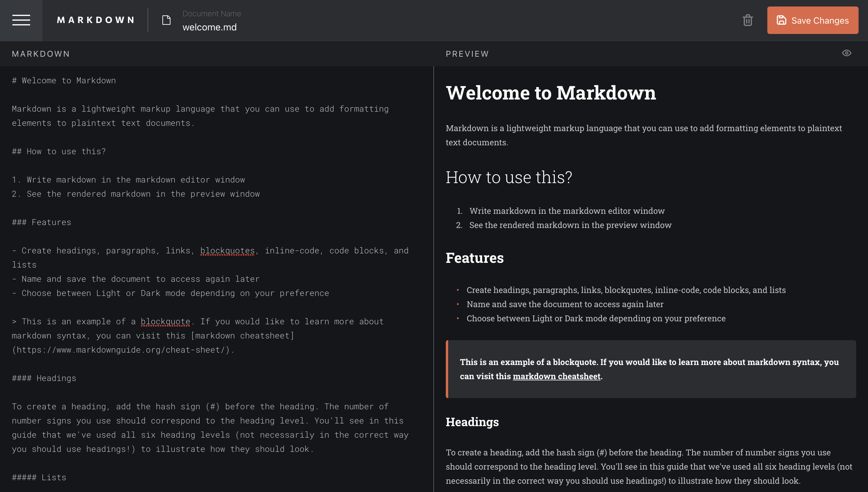Click the PREVIEW pane header

click(x=467, y=54)
